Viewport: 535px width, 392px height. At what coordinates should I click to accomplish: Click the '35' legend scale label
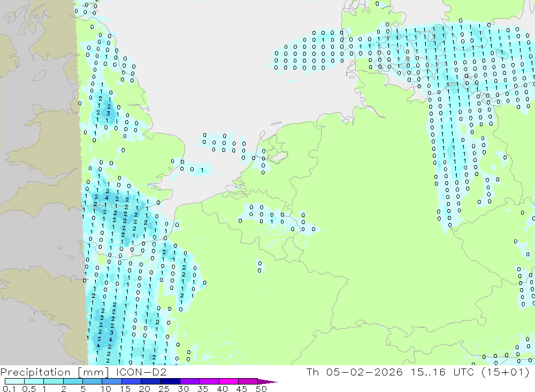tap(203, 389)
